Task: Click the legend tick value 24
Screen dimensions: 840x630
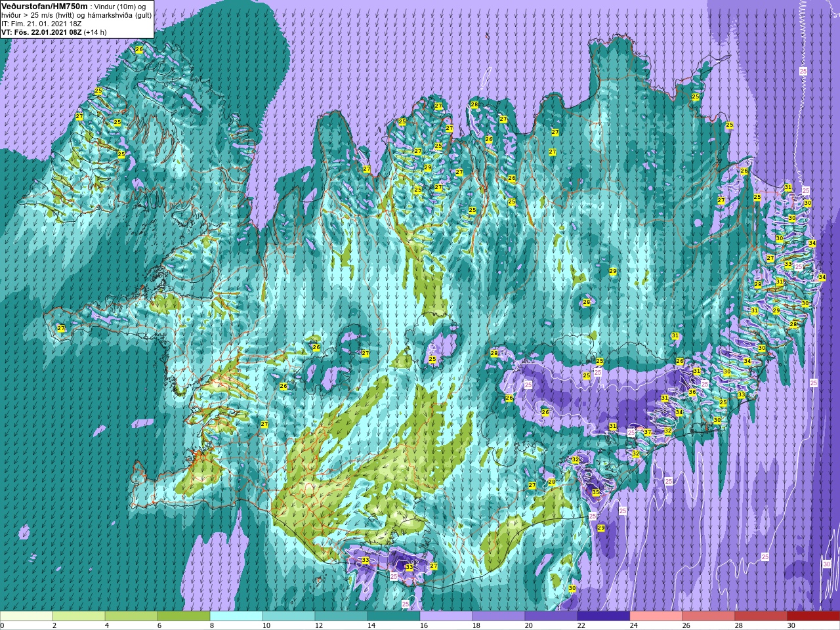Action: tap(633, 625)
